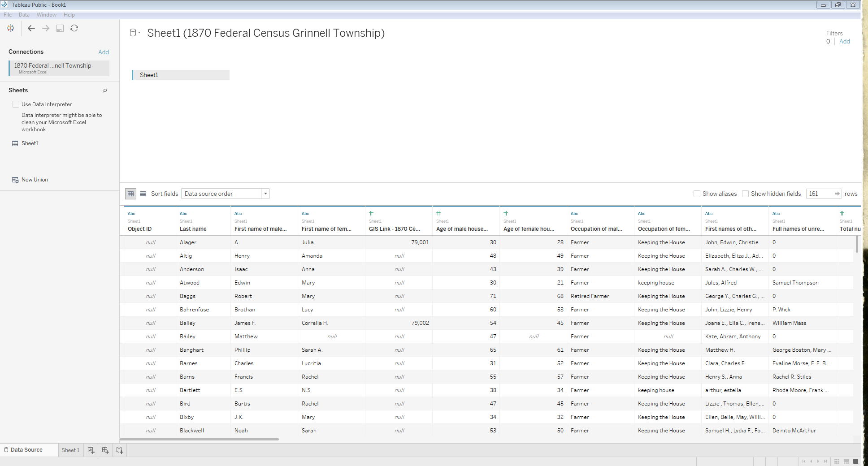Check the Show aliases option
868x466 pixels.
[x=697, y=194]
